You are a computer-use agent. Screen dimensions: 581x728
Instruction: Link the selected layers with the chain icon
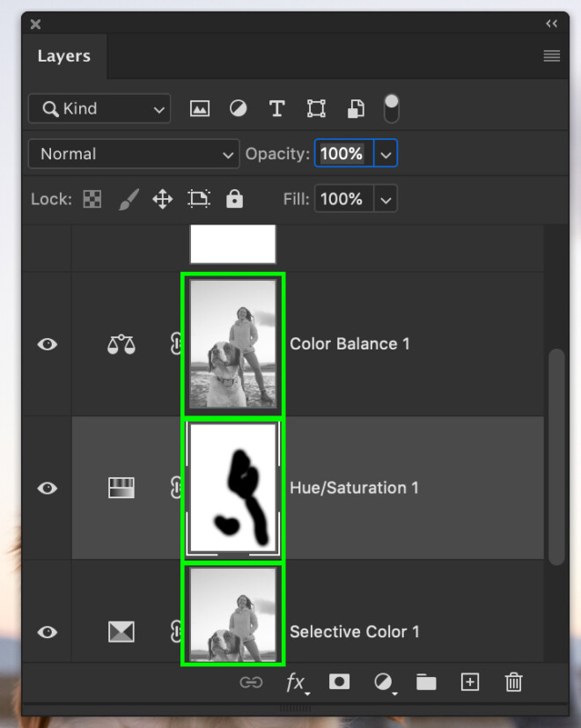[x=252, y=682]
